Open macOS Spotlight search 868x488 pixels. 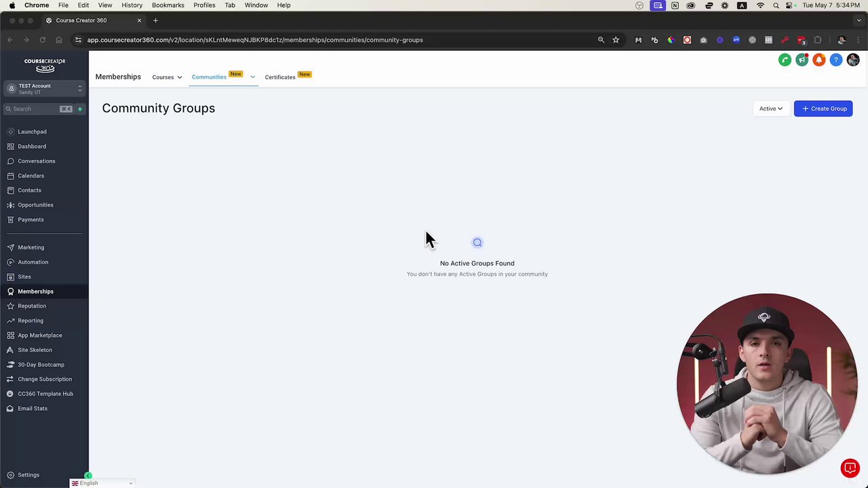(x=776, y=5)
